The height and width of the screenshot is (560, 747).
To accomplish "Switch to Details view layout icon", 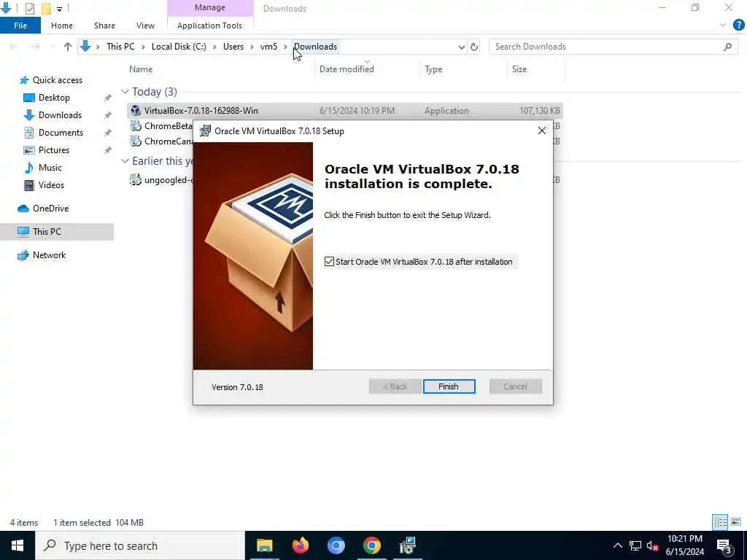I will pyautogui.click(x=720, y=522).
